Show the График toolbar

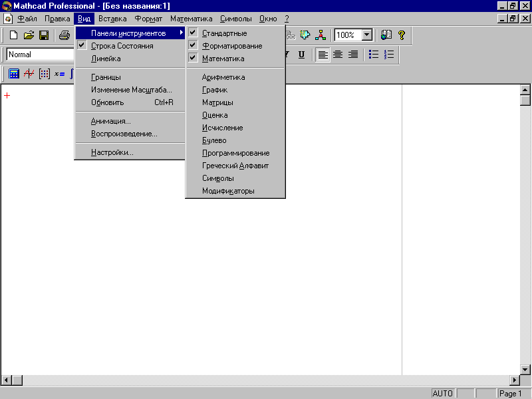pyautogui.click(x=235, y=90)
